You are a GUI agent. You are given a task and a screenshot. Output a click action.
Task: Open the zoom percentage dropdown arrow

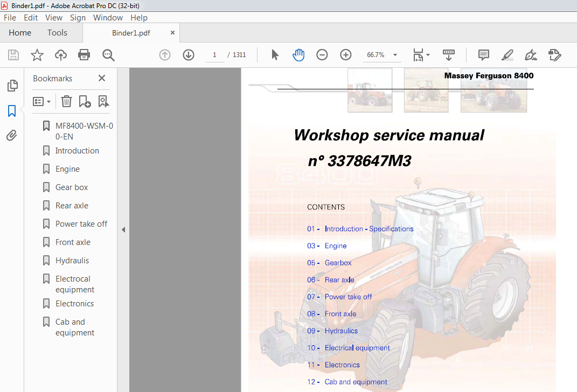click(x=395, y=55)
